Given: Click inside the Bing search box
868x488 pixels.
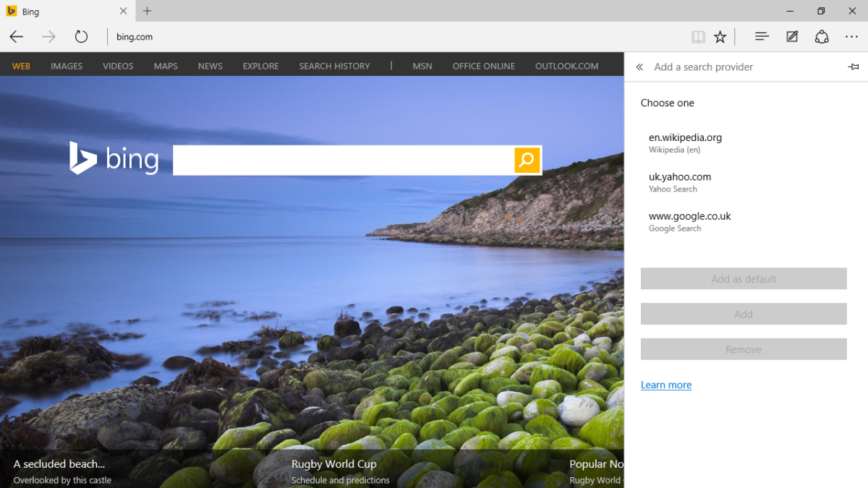Looking at the screenshot, I should coord(340,160).
